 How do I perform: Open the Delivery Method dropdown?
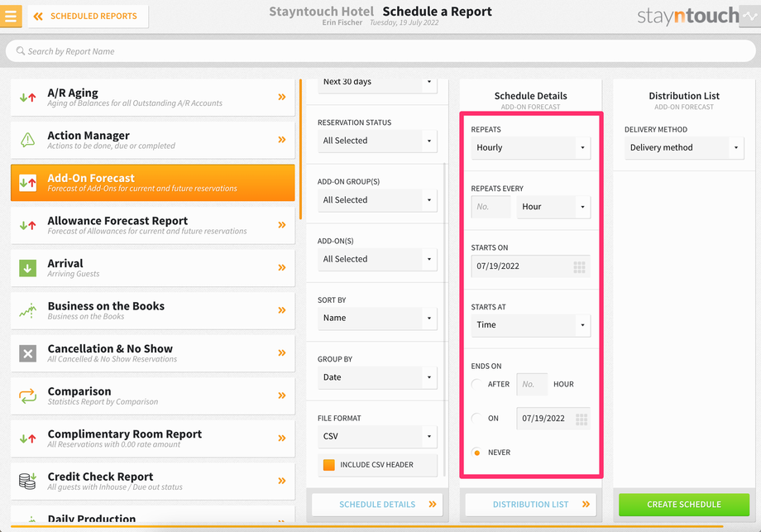coord(684,147)
